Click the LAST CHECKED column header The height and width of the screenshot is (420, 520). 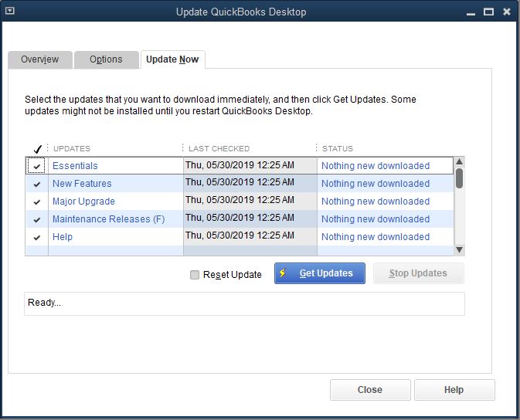(219, 148)
